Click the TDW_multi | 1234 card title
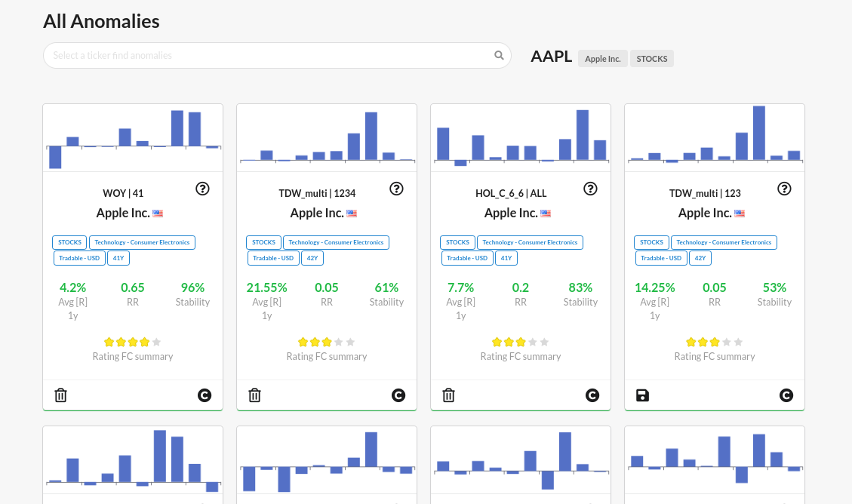 click(317, 193)
